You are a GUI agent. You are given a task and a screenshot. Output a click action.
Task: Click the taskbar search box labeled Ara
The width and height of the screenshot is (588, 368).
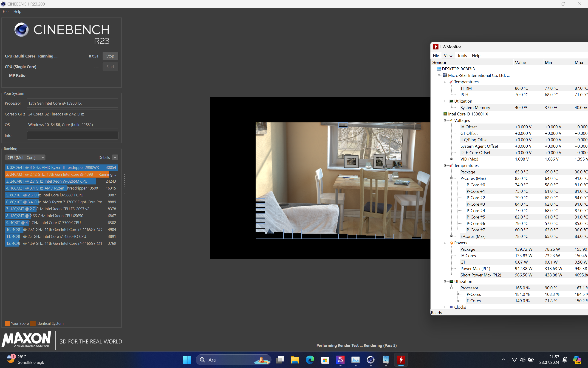coord(233,360)
